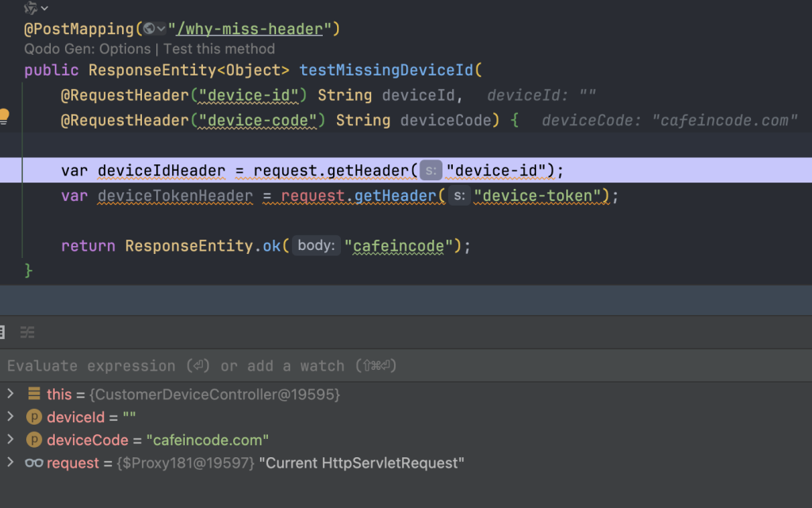Focus the Evaluate expression input field
Screen dimensions: 812x508
pos(406,366)
